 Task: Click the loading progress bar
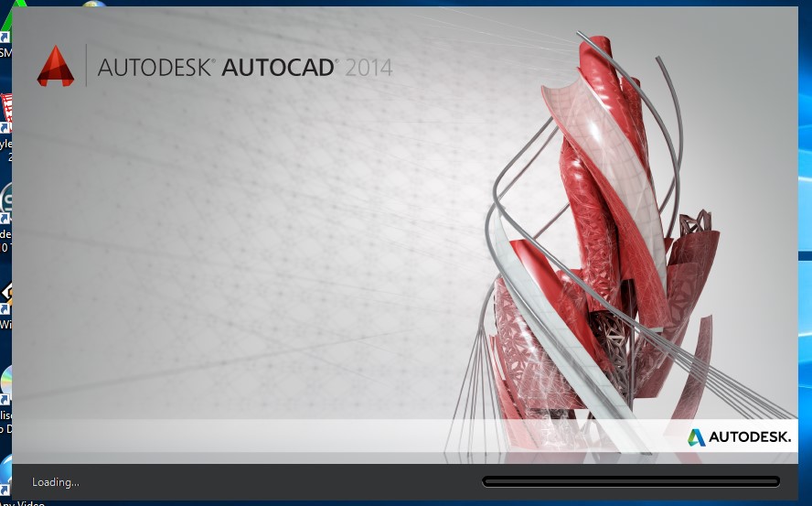click(631, 481)
